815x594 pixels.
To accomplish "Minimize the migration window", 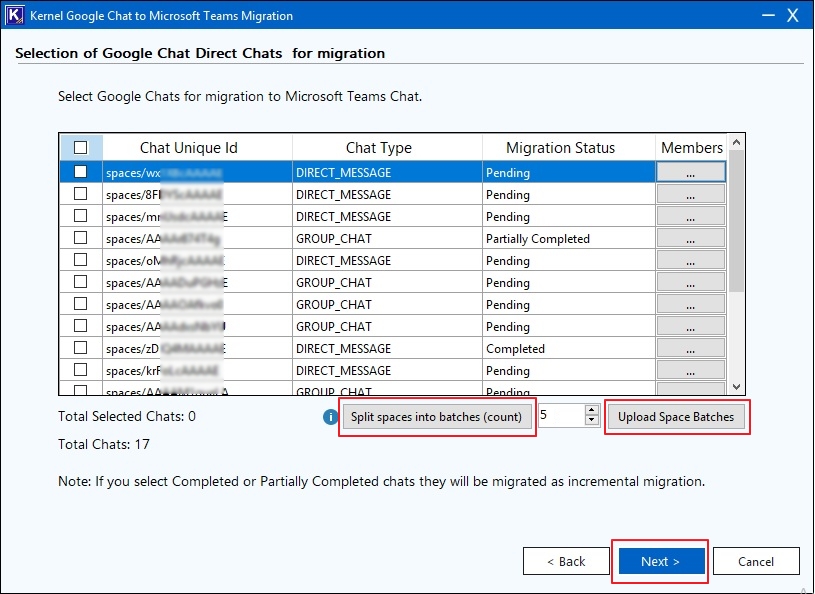I will [768, 16].
